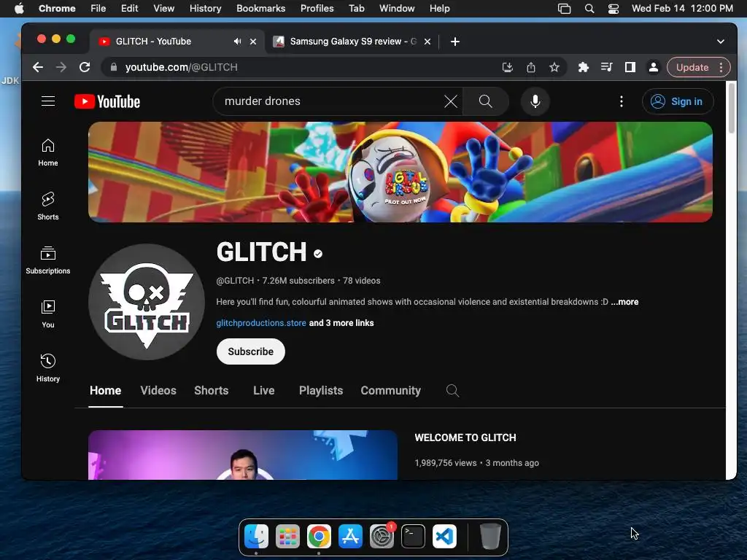Open the channel Videos tab
Image resolution: width=747 pixels, height=560 pixels.
[x=158, y=391]
